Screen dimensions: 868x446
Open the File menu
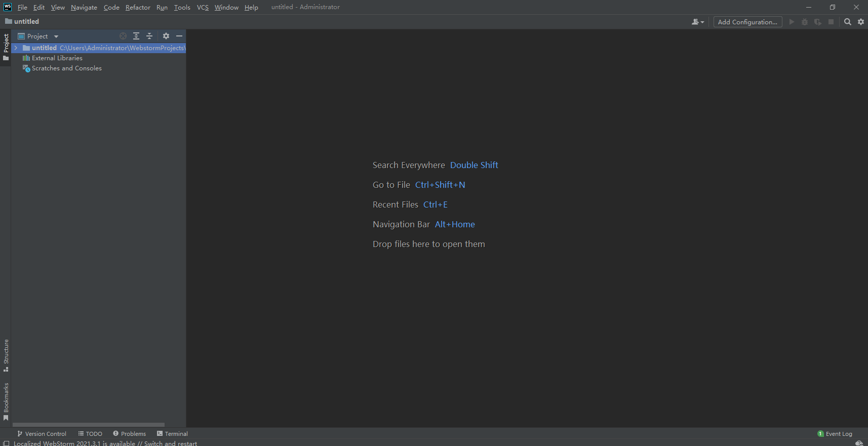pyautogui.click(x=22, y=7)
